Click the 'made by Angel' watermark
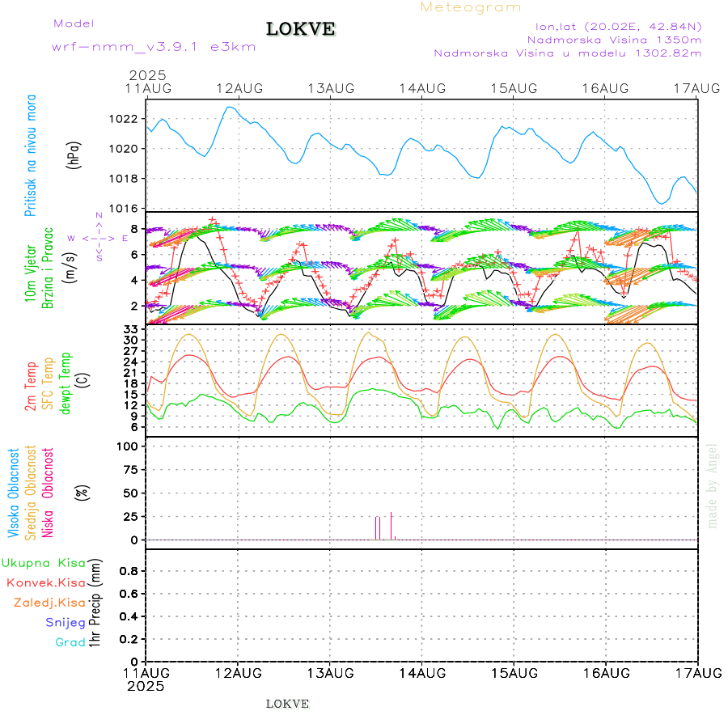This screenshot has width=728, height=728. (x=713, y=485)
